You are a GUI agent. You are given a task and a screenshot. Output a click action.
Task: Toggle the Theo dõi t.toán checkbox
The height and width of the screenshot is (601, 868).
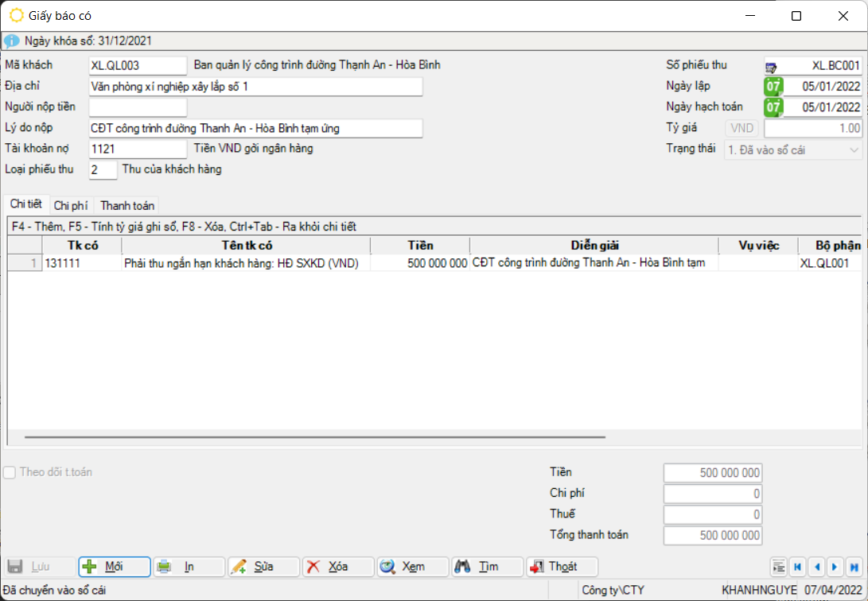pyautogui.click(x=10, y=472)
